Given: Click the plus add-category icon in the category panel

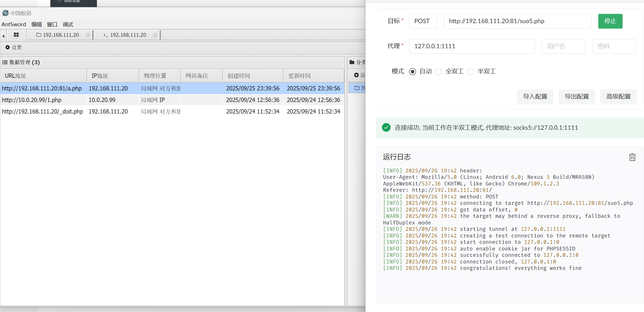Looking at the screenshot, I should click(x=356, y=75).
